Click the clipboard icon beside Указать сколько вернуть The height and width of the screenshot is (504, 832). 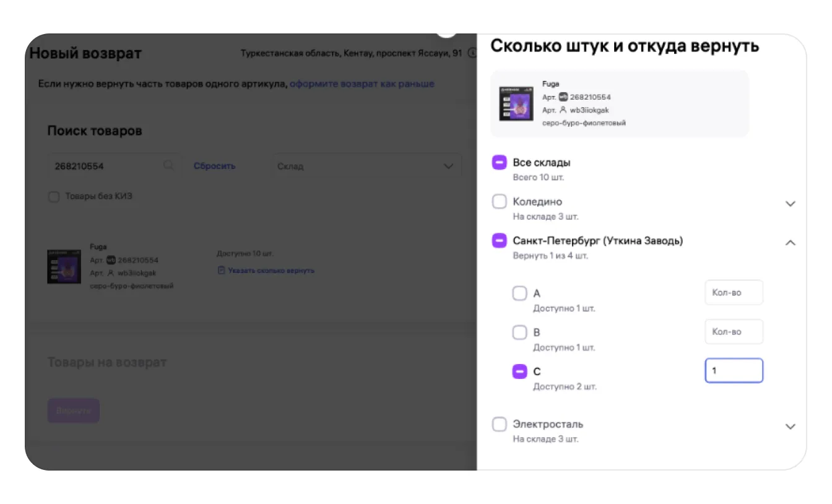coord(221,271)
